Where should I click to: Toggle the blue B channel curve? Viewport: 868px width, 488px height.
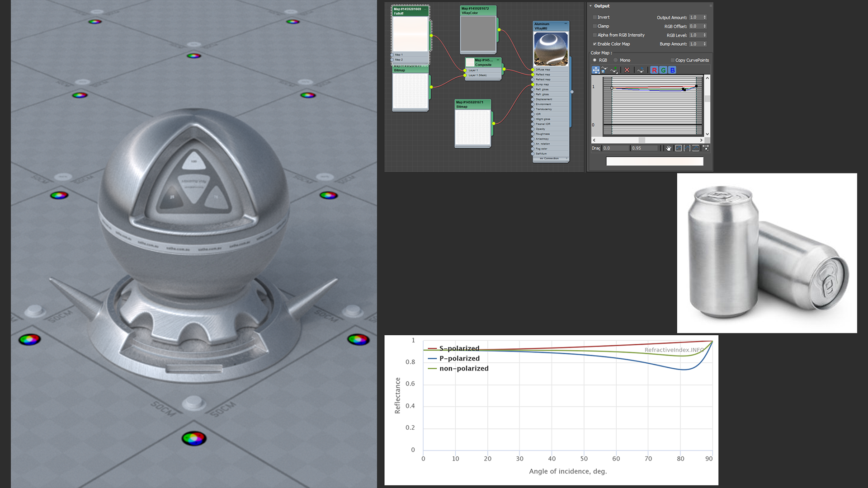point(672,70)
